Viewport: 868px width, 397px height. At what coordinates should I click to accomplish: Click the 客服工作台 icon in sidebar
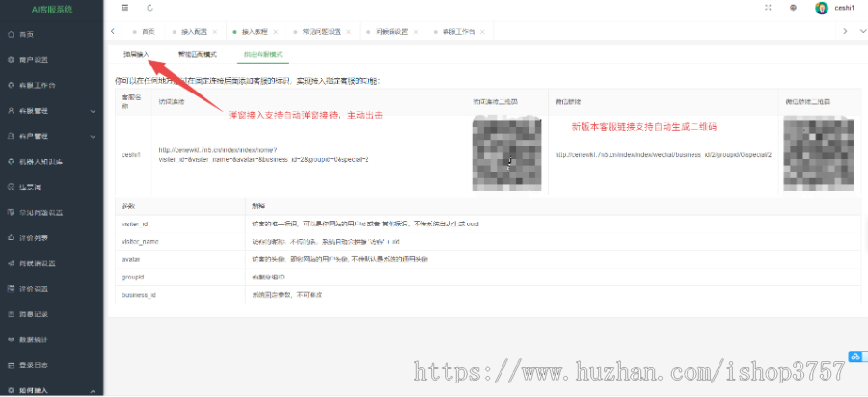(11, 85)
